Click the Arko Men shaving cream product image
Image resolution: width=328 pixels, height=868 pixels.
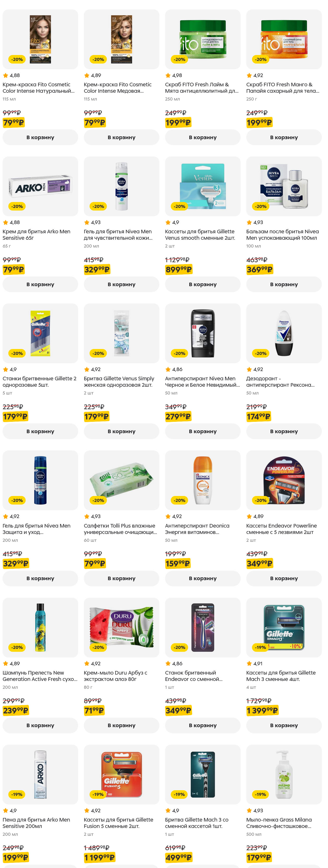click(x=40, y=186)
